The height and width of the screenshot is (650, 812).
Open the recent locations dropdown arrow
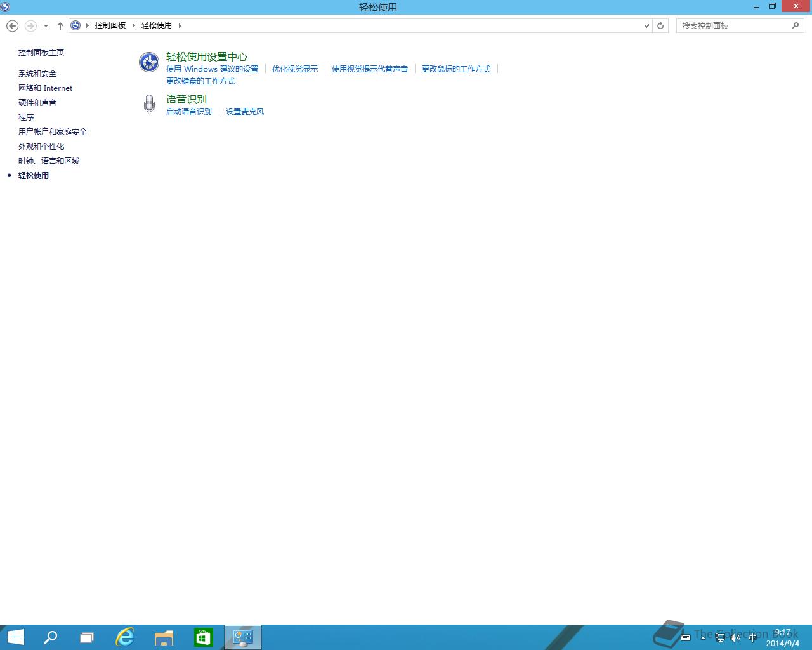tap(46, 26)
